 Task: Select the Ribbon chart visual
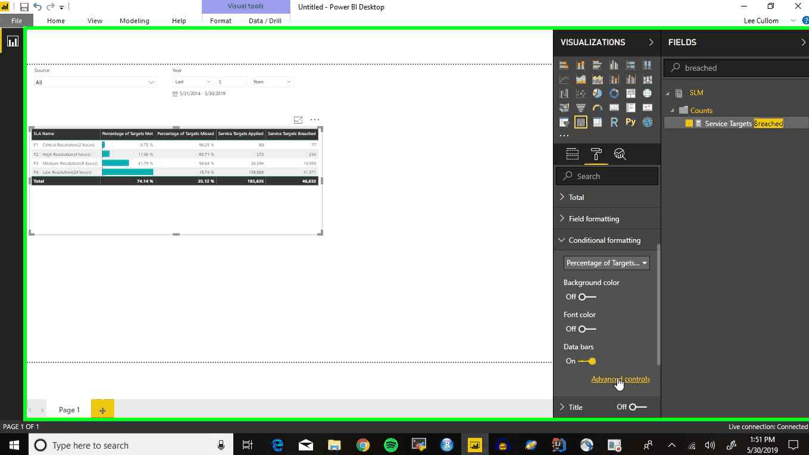click(x=647, y=79)
